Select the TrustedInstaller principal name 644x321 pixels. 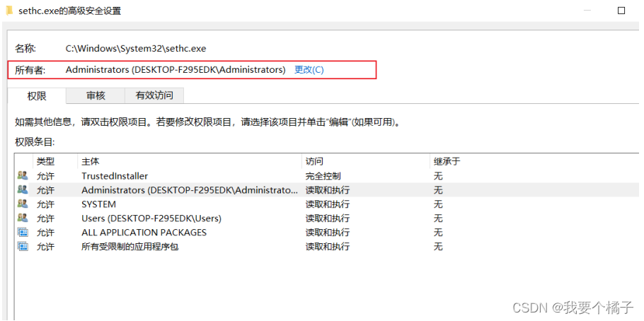pyautogui.click(x=115, y=175)
